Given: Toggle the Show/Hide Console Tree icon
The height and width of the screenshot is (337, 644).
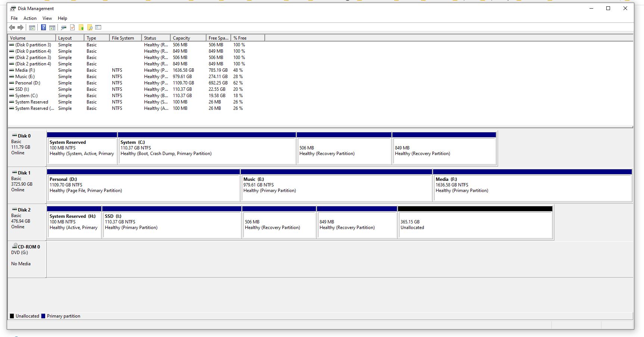Looking at the screenshot, I should point(32,27).
